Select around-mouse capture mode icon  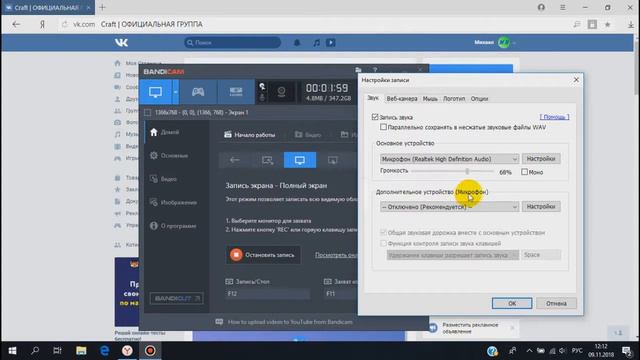[x=333, y=160]
